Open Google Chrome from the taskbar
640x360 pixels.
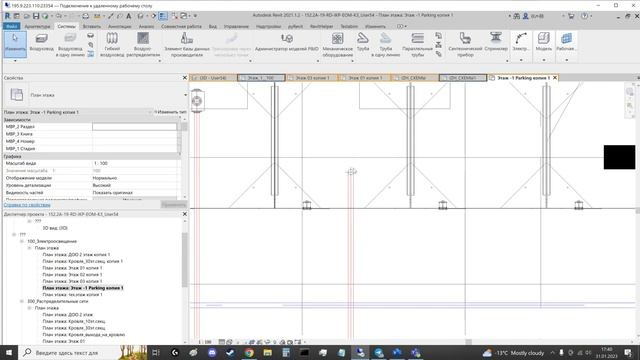249,352
